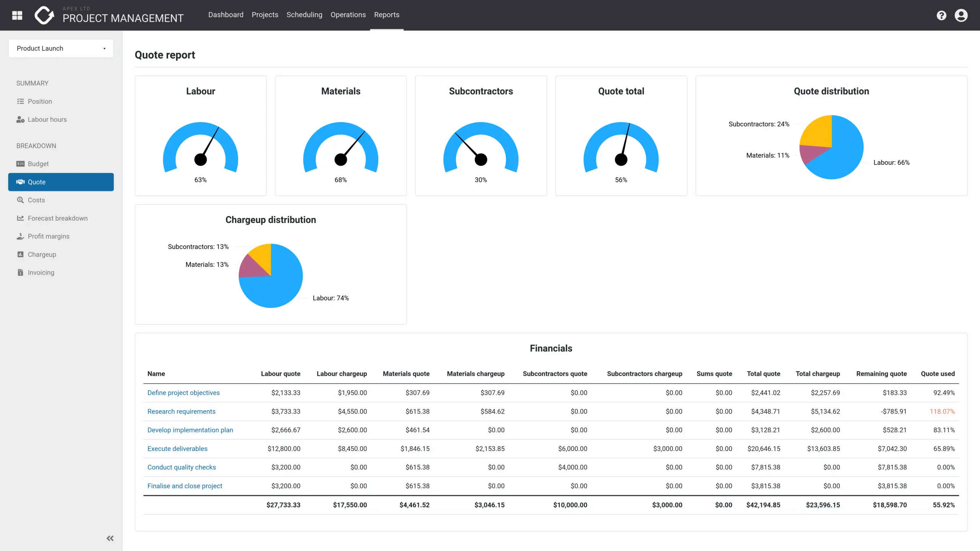This screenshot has width=980, height=551.
Task: Click the Apex Ltd logo icon
Action: point(44,15)
